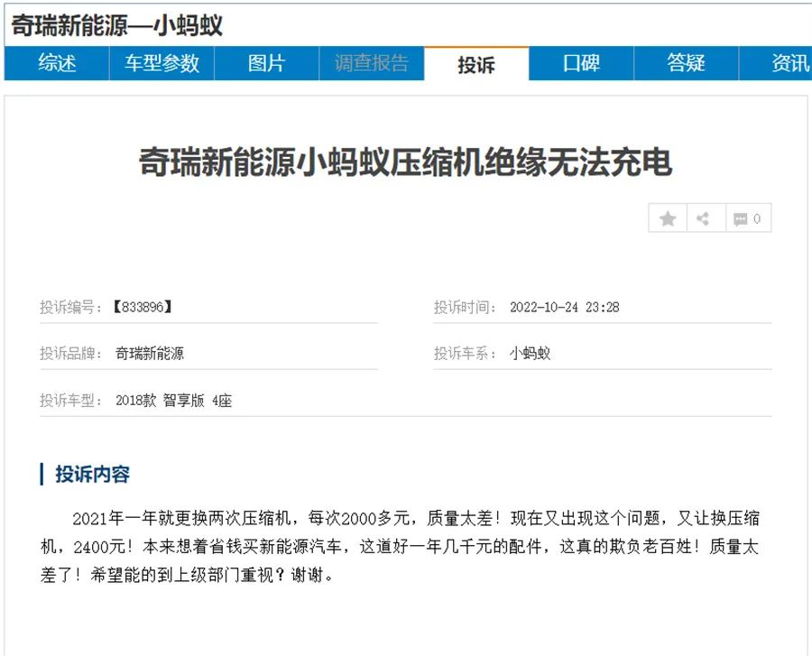The image size is (812, 656).
Task: Go to the 口碑 tab
Action: click(581, 63)
